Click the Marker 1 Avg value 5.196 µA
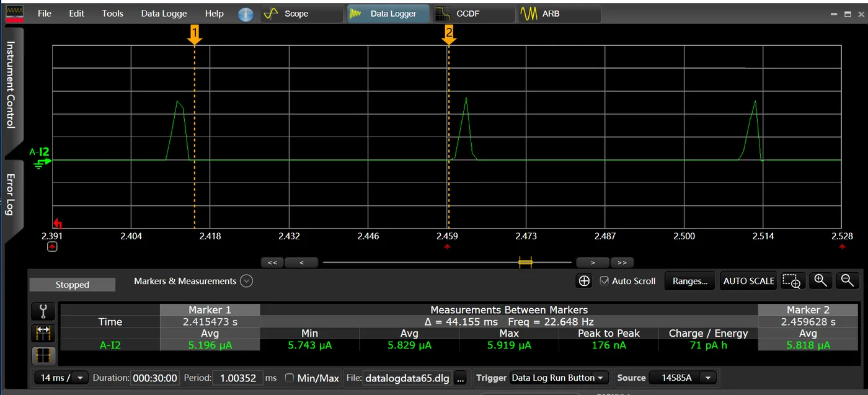The height and width of the screenshot is (395, 868). [x=210, y=345]
